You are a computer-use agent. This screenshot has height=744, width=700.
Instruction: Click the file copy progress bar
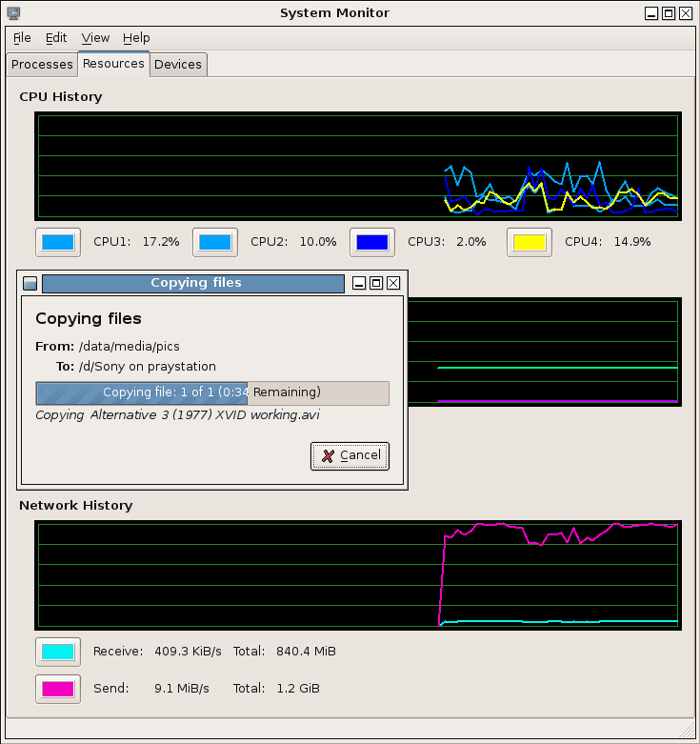(212, 392)
